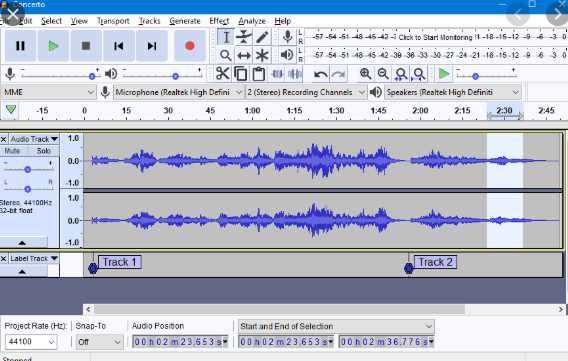568x361 pixels.
Task: Select the Draw (pencil) tool
Action: pyautogui.click(x=262, y=37)
